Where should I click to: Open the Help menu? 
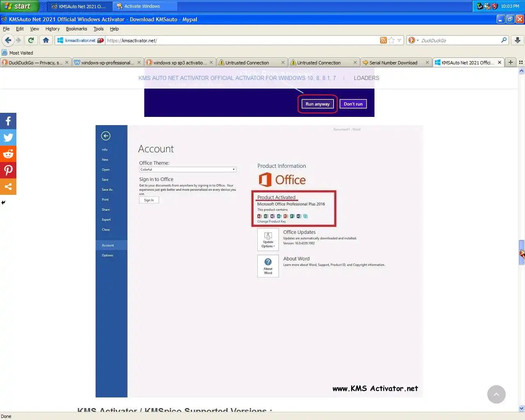114,29
